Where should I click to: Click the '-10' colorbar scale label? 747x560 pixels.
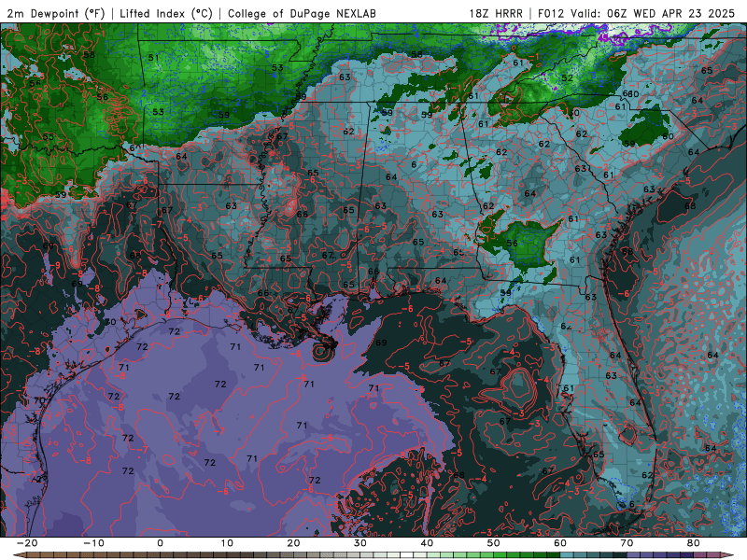point(93,543)
